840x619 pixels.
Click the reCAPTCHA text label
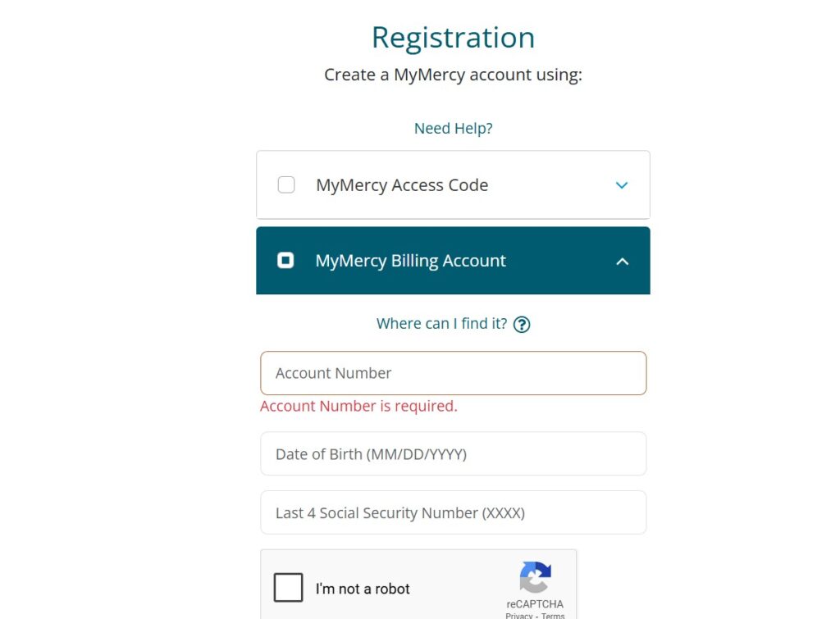535,604
